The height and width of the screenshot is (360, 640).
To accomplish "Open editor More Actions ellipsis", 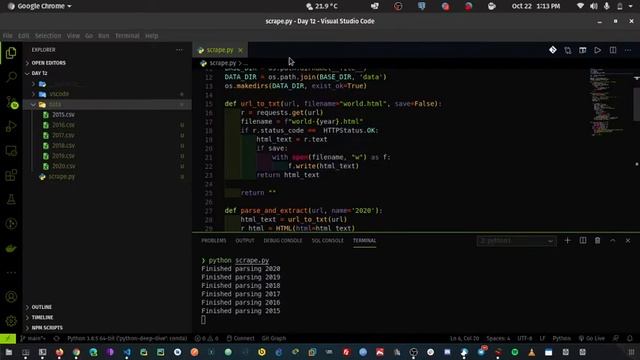I will 628,50.
